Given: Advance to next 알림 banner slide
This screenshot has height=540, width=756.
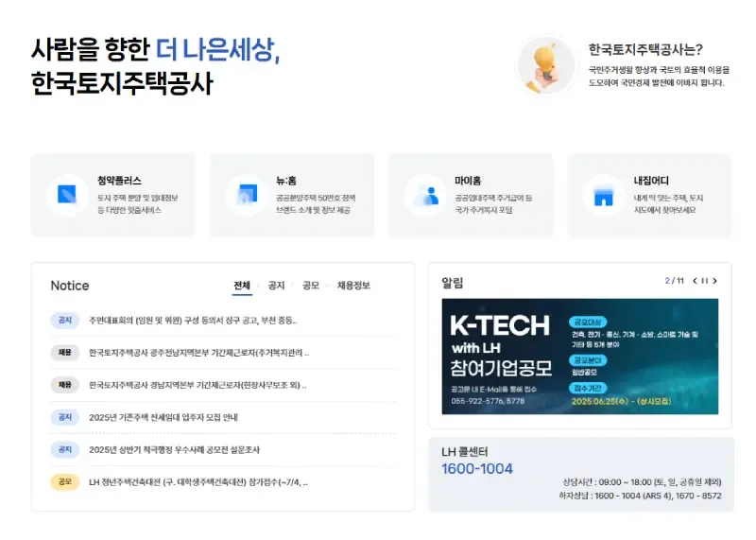Looking at the screenshot, I should [x=715, y=281].
